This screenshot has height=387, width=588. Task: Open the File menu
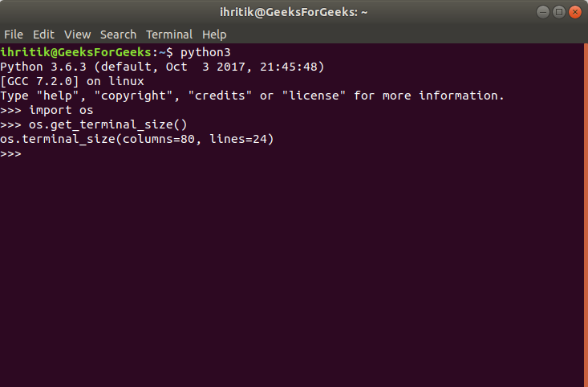(x=14, y=35)
